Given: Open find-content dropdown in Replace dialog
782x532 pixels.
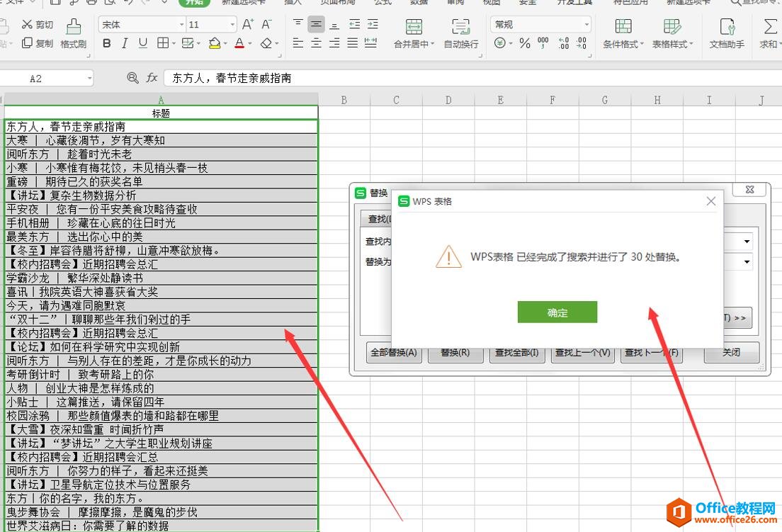Looking at the screenshot, I should (x=747, y=242).
